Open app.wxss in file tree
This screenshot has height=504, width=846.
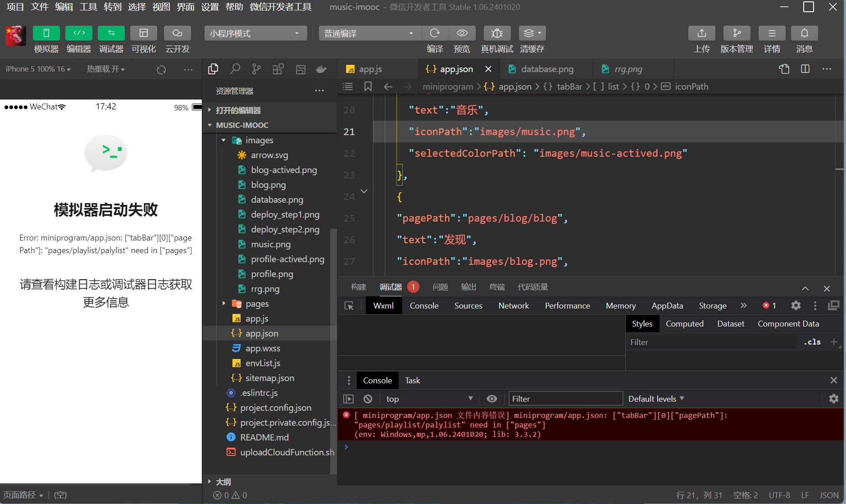pos(263,348)
